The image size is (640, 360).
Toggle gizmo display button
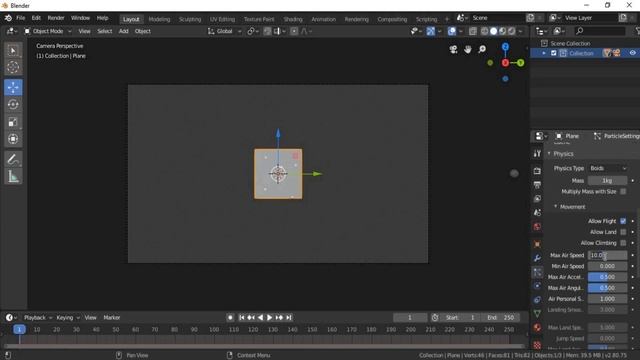(431, 31)
